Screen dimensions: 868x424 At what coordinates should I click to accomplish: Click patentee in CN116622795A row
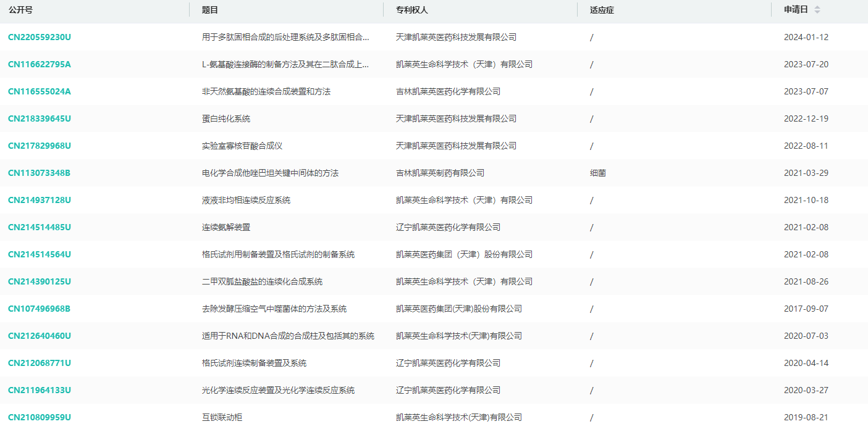pos(464,64)
